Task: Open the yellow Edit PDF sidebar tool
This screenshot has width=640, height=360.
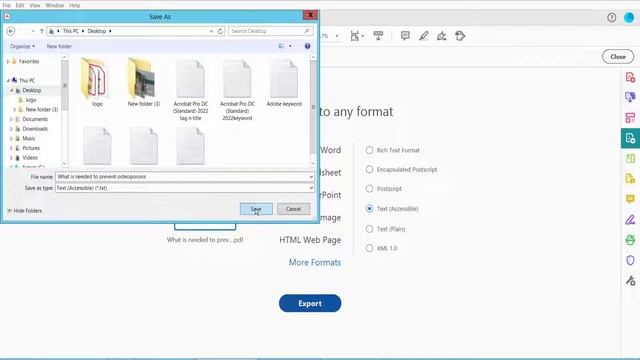Action: point(630,178)
